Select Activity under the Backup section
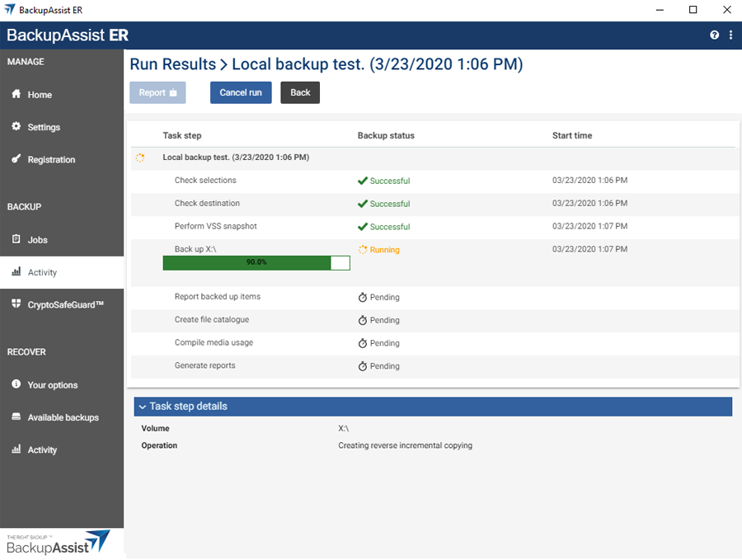 tap(62, 272)
